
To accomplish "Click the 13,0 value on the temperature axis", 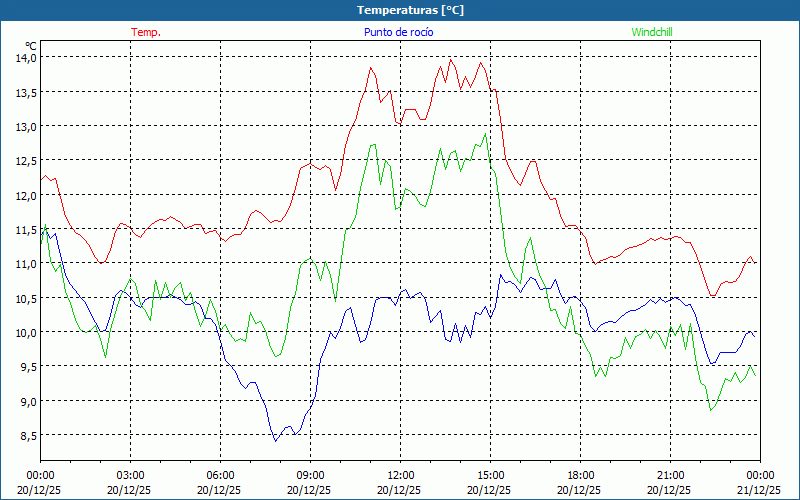I will tap(25, 126).
